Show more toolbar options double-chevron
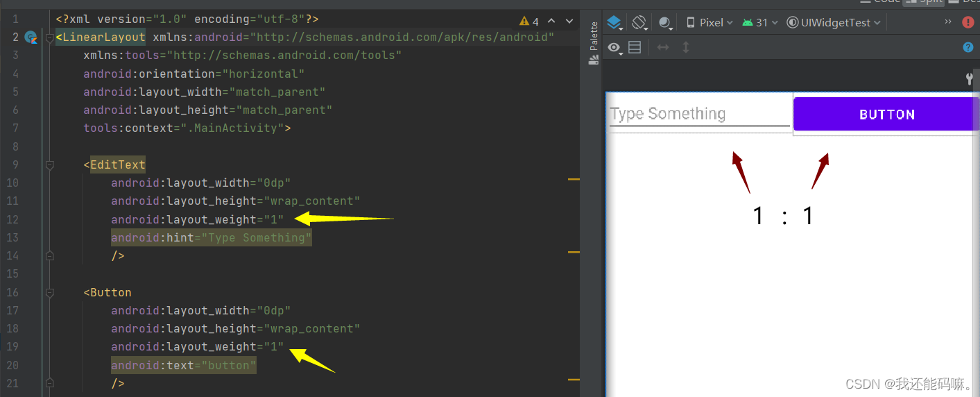Screen dimensions: 980x397 (x=948, y=22)
